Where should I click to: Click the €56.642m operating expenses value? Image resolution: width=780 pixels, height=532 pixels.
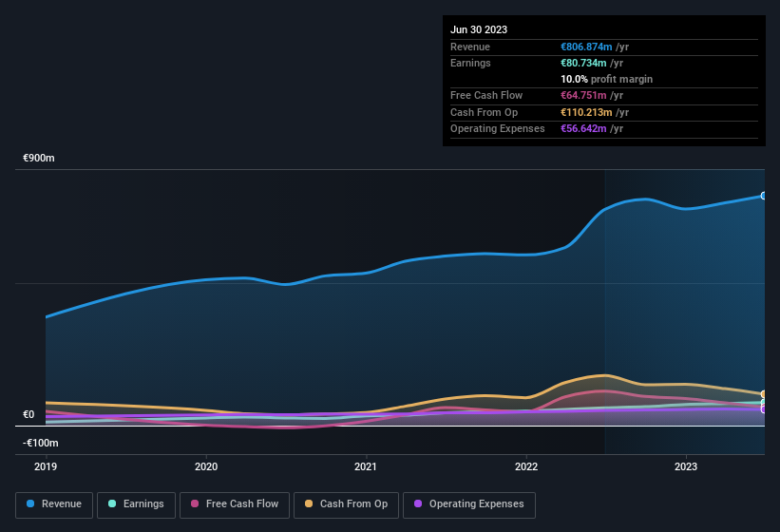[583, 129]
